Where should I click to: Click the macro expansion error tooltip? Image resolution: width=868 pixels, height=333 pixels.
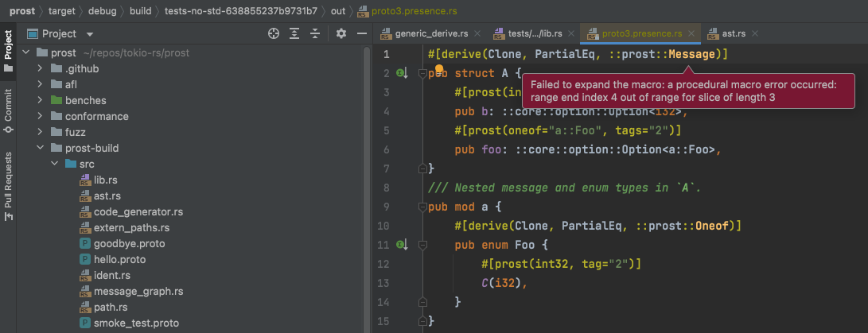pyautogui.click(x=689, y=91)
